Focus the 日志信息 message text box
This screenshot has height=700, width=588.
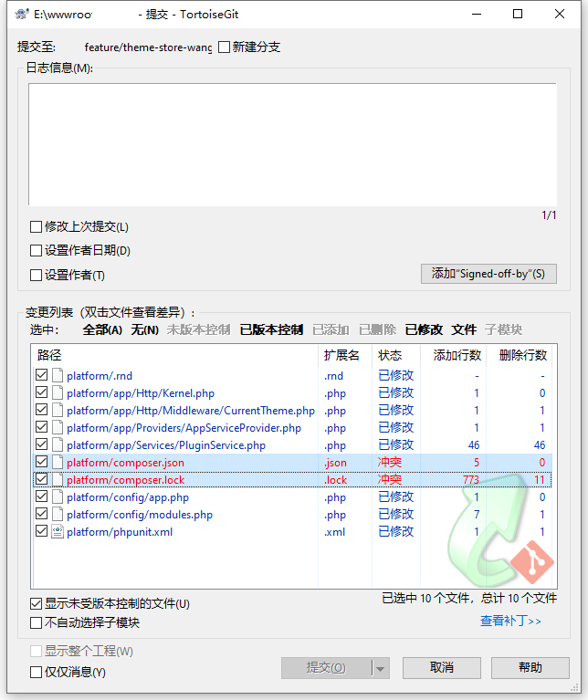coord(292,144)
